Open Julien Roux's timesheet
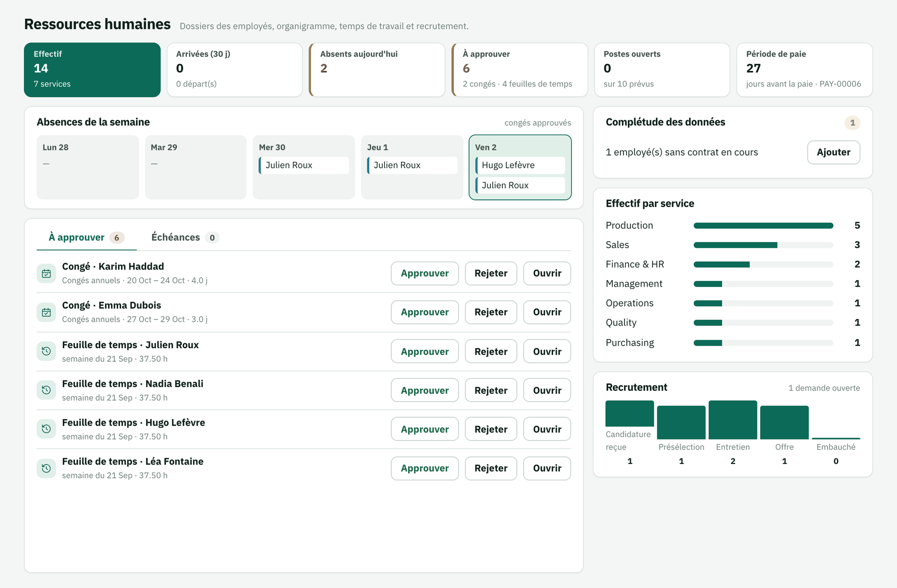Image resolution: width=897 pixels, height=588 pixels. (x=547, y=351)
